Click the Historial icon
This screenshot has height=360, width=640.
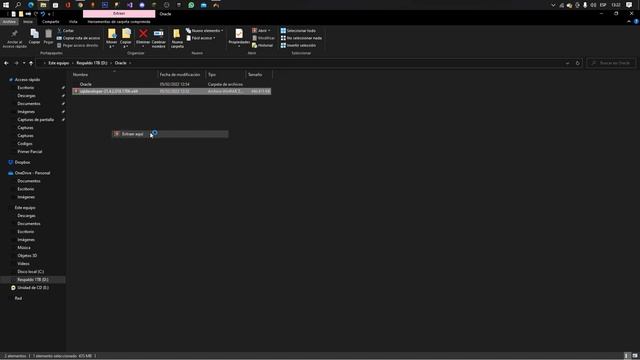coord(254,45)
